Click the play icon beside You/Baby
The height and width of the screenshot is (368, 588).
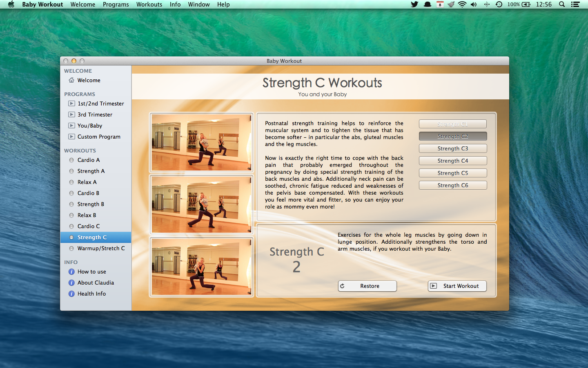pyautogui.click(x=71, y=126)
